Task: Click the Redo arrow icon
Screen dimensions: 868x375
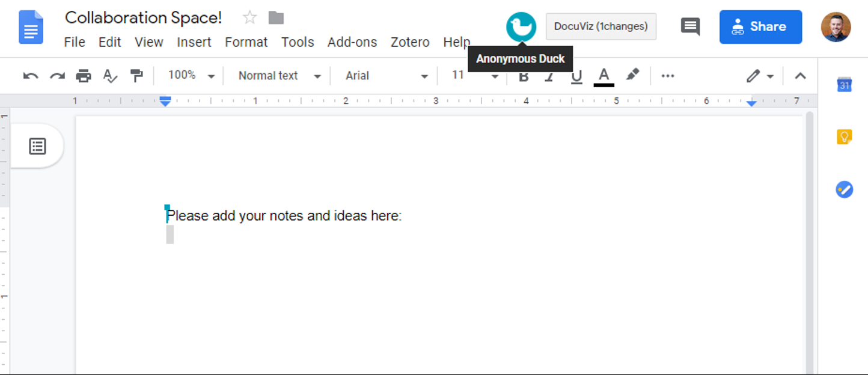Action: [x=57, y=76]
